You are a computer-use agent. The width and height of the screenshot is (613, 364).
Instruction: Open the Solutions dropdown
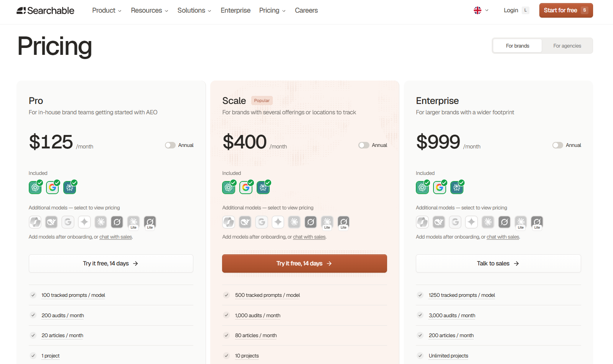pyautogui.click(x=194, y=10)
